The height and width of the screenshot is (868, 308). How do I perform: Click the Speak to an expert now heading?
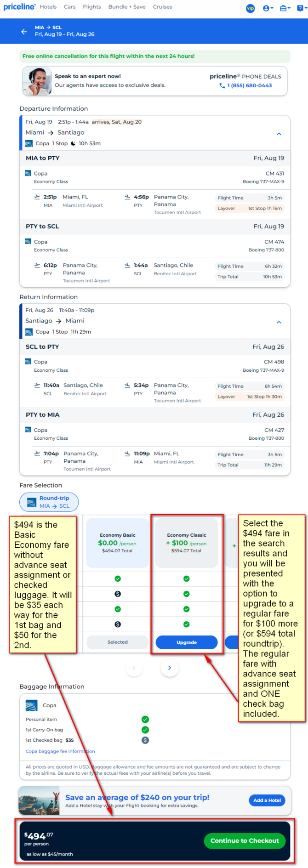pos(88,76)
